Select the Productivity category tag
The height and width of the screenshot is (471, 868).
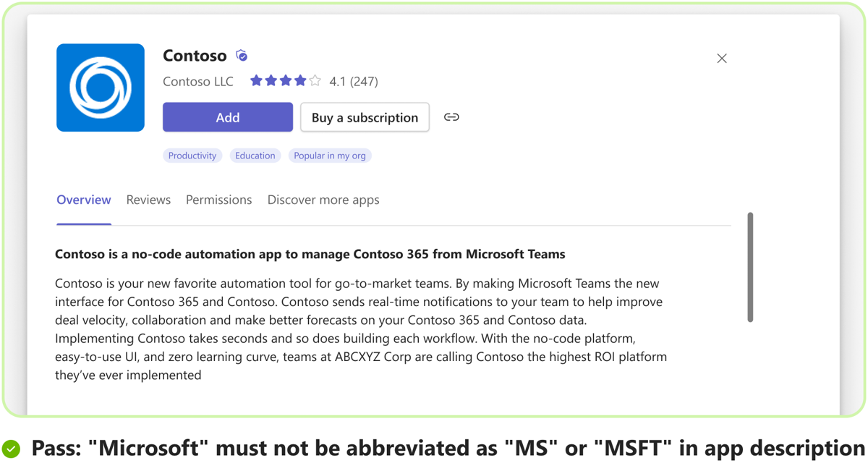coord(192,156)
